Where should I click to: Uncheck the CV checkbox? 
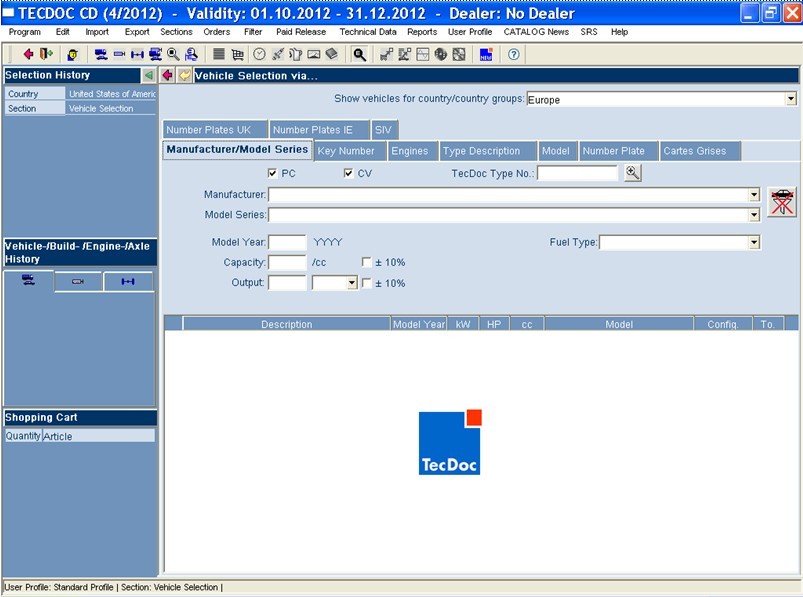coord(349,172)
